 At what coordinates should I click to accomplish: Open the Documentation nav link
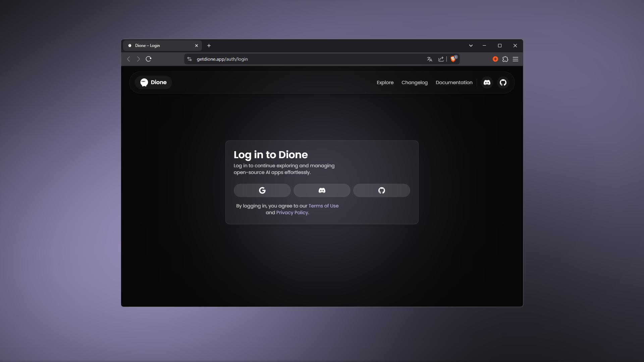454,82
